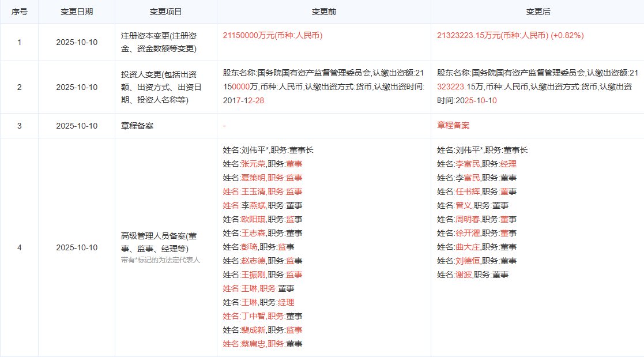Click 谢波 in the after-change list

(463, 275)
